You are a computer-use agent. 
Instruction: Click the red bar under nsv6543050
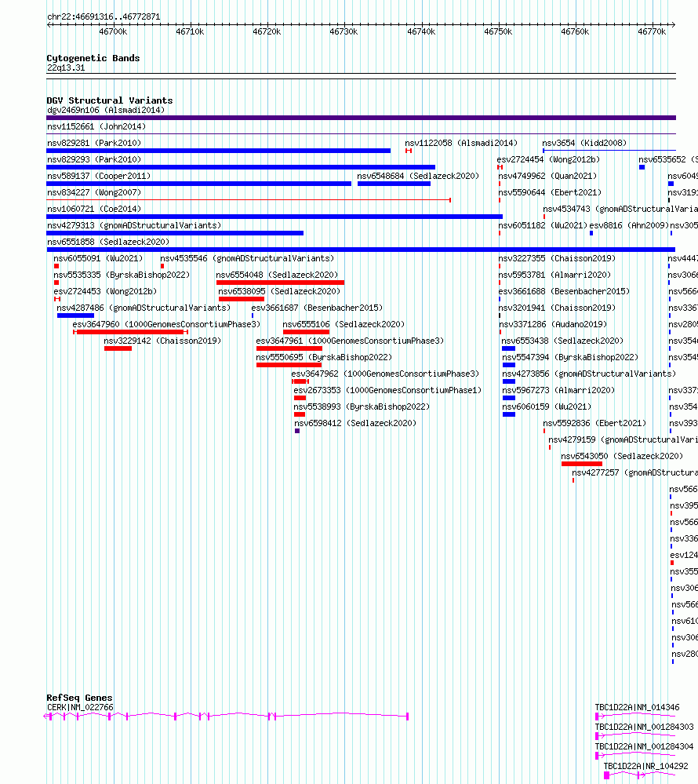pos(582,464)
